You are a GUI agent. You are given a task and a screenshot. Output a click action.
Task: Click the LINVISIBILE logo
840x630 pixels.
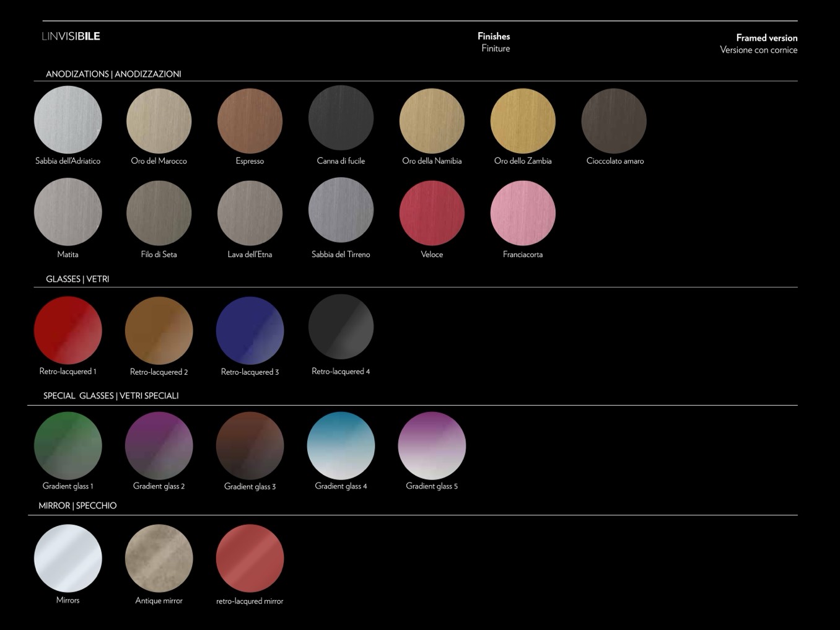(71, 36)
